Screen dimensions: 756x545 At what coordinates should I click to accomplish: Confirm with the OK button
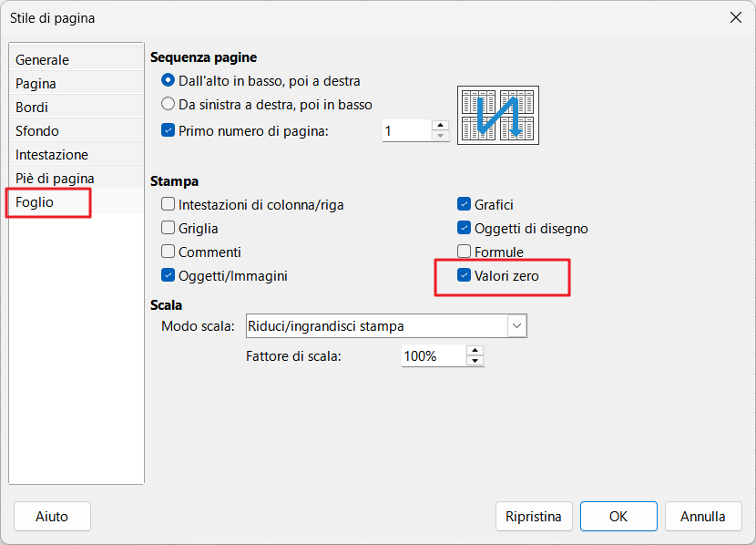pos(618,517)
